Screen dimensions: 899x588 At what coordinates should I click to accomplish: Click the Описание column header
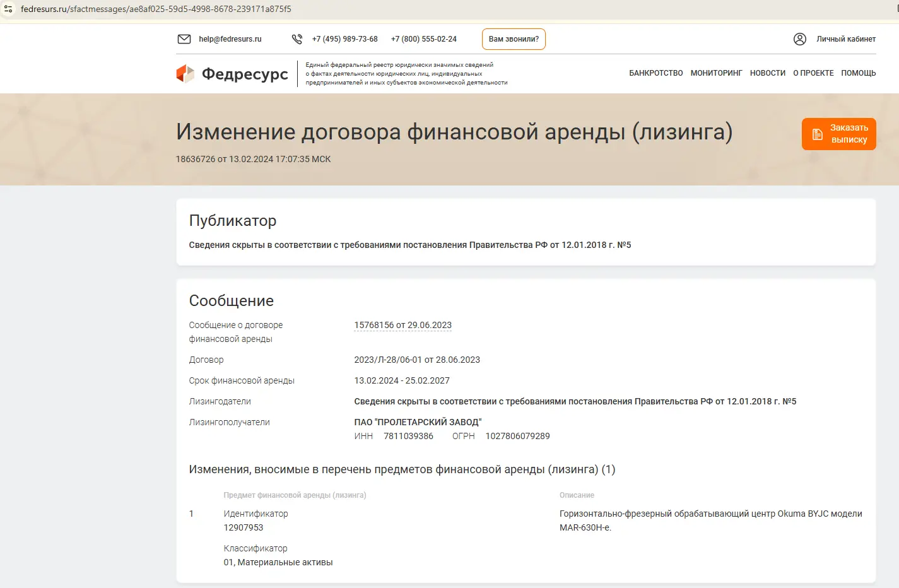pyautogui.click(x=577, y=495)
